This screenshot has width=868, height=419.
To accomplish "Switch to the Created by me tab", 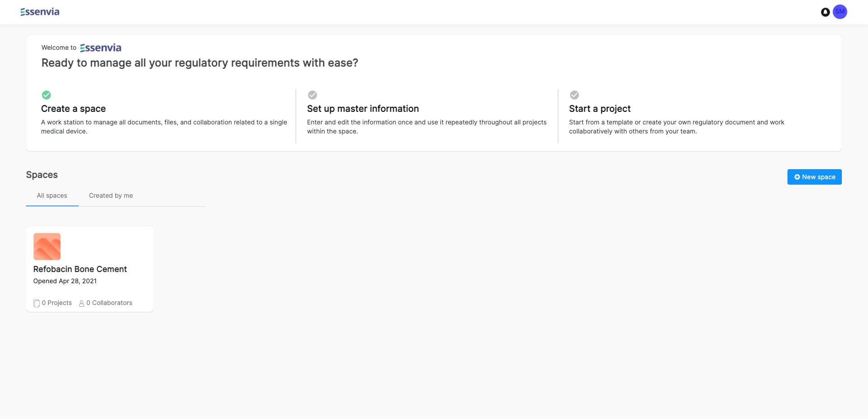I will pos(111,195).
